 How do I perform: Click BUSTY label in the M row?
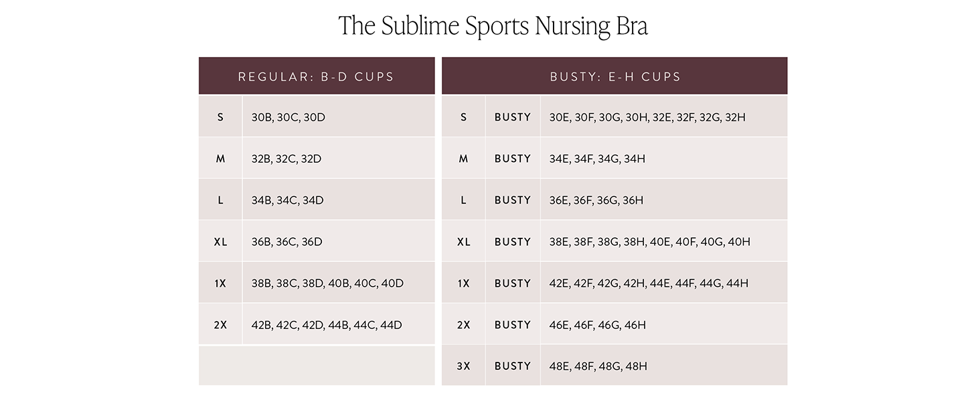[513, 159]
